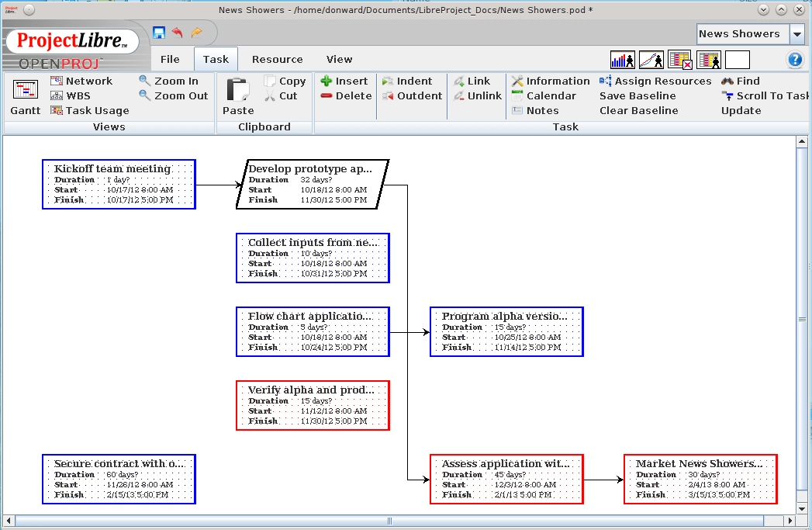812x530 pixels.
Task: Delete the selected task
Action: click(346, 96)
